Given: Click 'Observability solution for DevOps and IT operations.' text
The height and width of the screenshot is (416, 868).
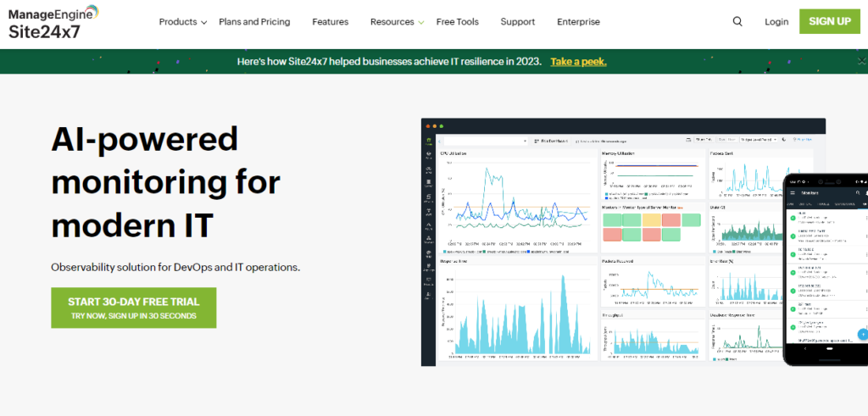Looking at the screenshot, I should (175, 267).
